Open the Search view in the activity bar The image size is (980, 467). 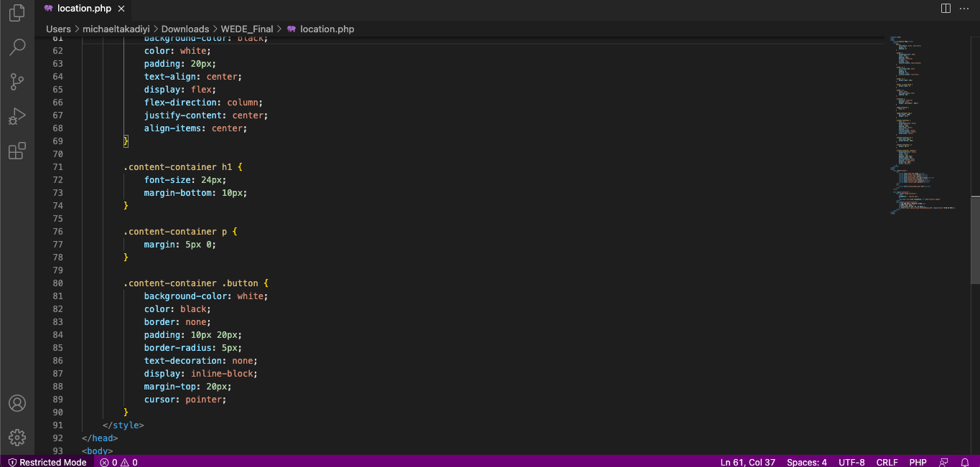point(17,47)
